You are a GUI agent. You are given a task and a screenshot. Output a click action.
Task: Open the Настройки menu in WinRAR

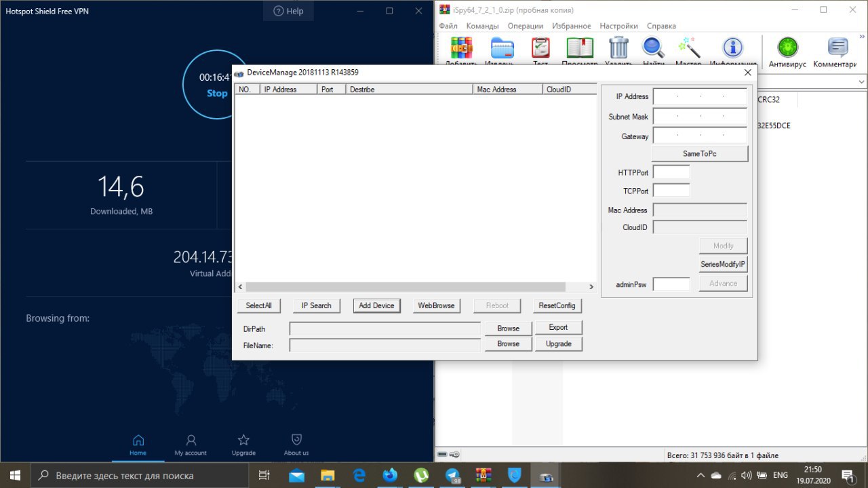click(x=619, y=26)
